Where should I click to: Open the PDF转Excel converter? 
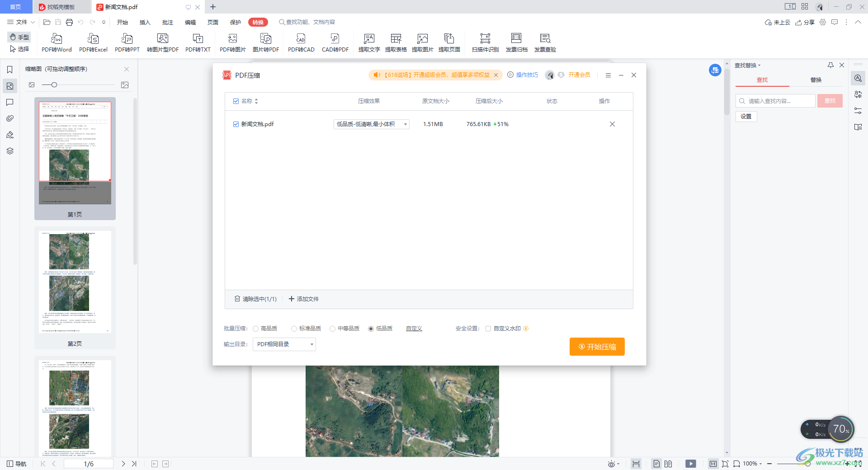pyautogui.click(x=93, y=43)
